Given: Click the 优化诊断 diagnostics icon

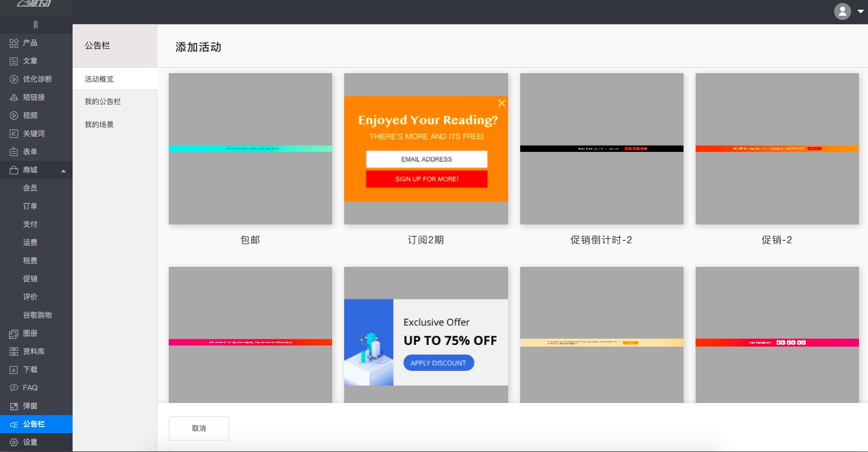Looking at the screenshot, I should pos(14,79).
